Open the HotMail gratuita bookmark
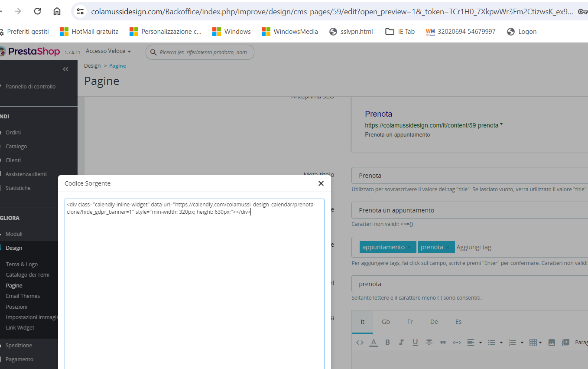588x369 pixels. pyautogui.click(x=89, y=32)
